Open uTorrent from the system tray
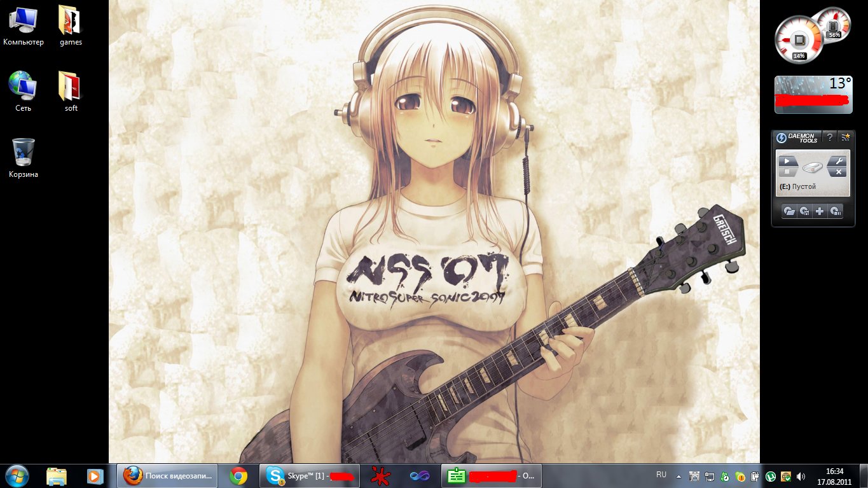 tap(771, 476)
